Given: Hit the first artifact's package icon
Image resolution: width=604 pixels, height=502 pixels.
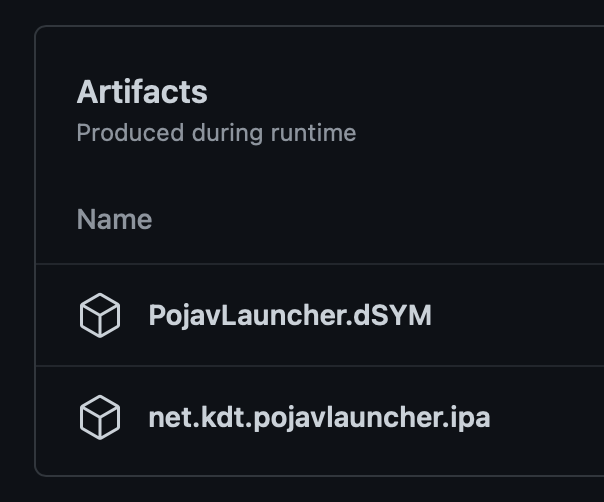Looking at the screenshot, I should 100,316.
